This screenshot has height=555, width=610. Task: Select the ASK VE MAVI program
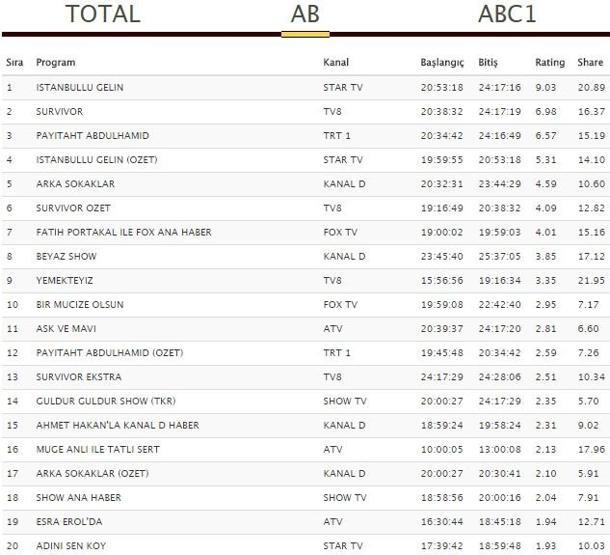tap(66, 329)
